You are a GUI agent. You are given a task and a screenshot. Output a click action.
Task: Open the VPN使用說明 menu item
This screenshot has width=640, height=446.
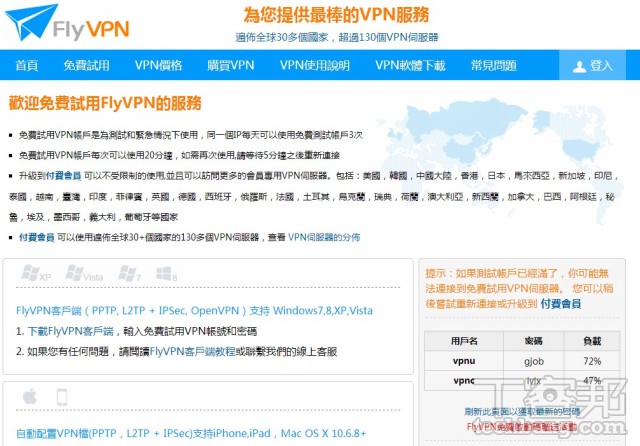(x=315, y=65)
